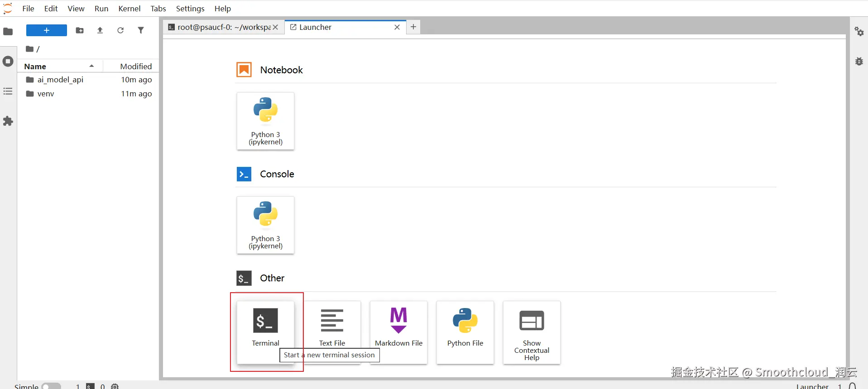Sort files by Name column header
Screen dimensions: 868x389
coord(60,66)
